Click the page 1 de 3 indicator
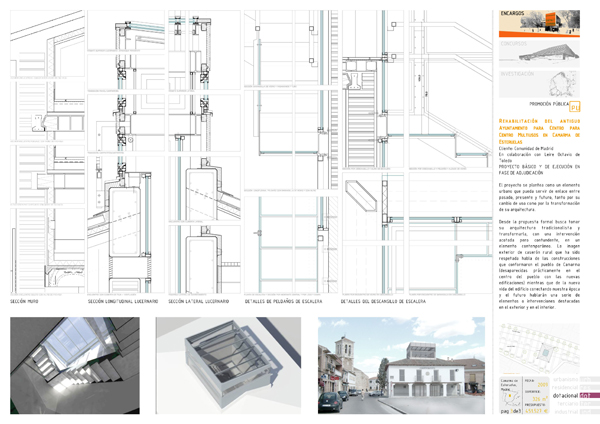 [510, 410]
